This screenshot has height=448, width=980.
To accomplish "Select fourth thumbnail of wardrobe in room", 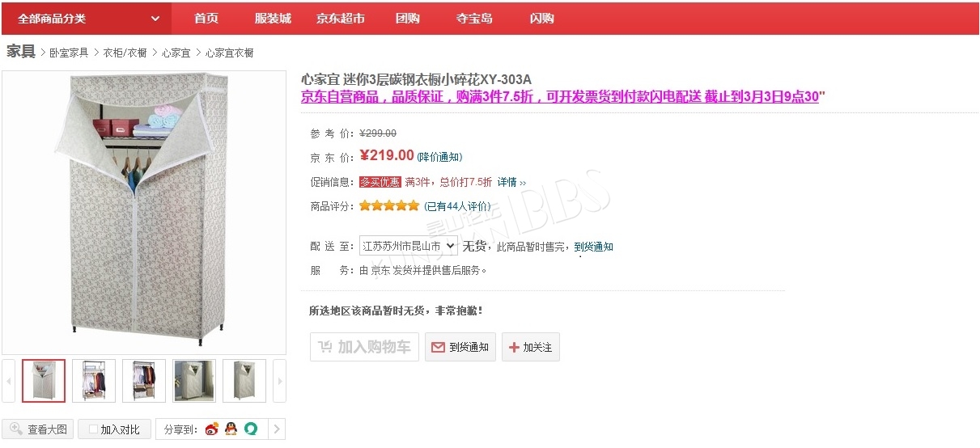I will (194, 381).
